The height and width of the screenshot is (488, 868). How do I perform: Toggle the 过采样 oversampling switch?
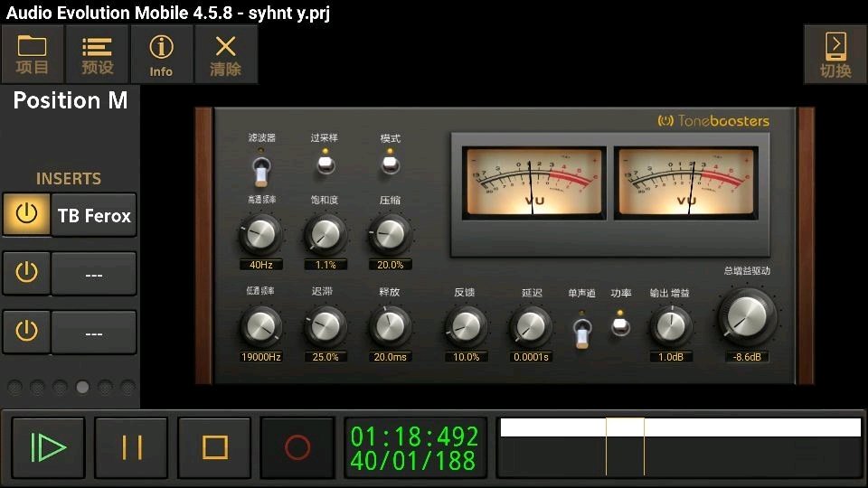325,164
